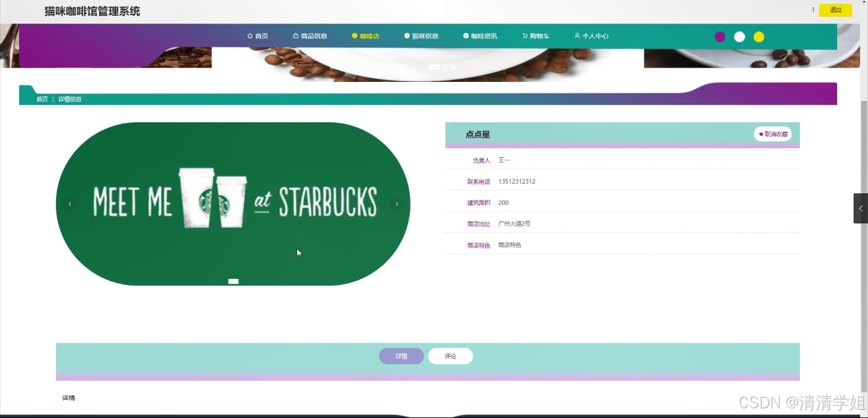Open the 咖啡资讯 menu item

[480, 36]
